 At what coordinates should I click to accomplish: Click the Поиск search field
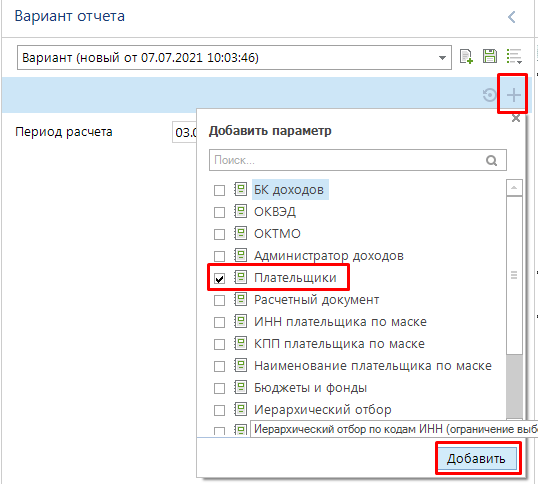click(358, 160)
